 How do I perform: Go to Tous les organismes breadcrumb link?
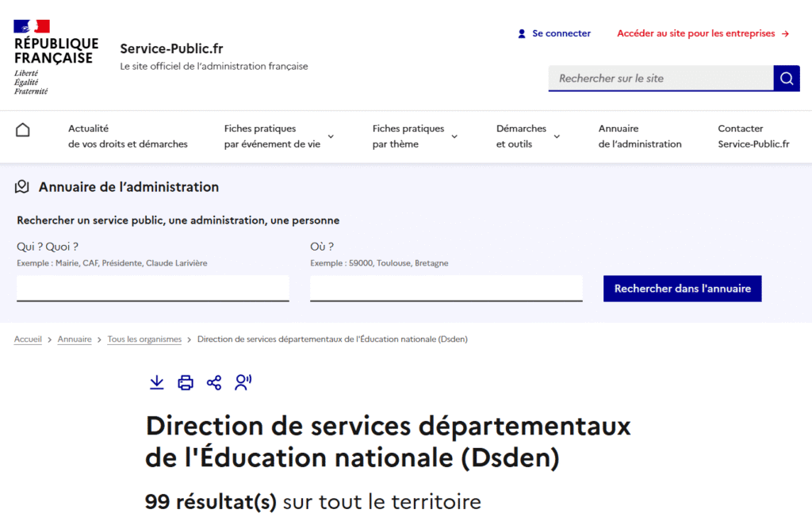click(144, 339)
